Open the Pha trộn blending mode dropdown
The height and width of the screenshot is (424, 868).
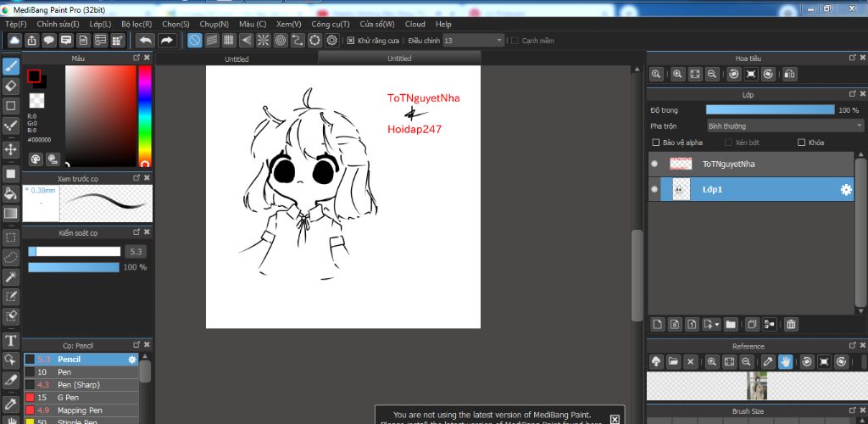pos(786,126)
